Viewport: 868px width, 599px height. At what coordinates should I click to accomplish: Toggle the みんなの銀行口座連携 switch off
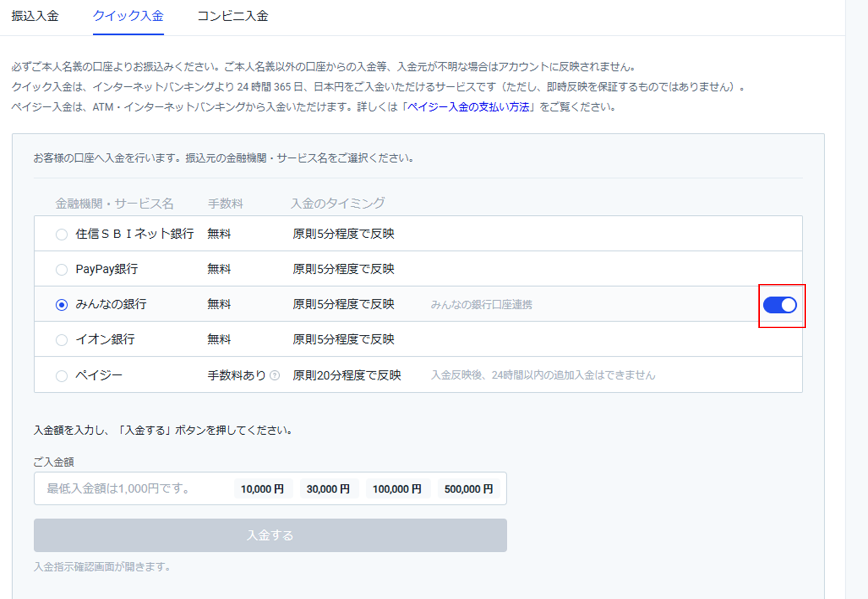tap(780, 305)
